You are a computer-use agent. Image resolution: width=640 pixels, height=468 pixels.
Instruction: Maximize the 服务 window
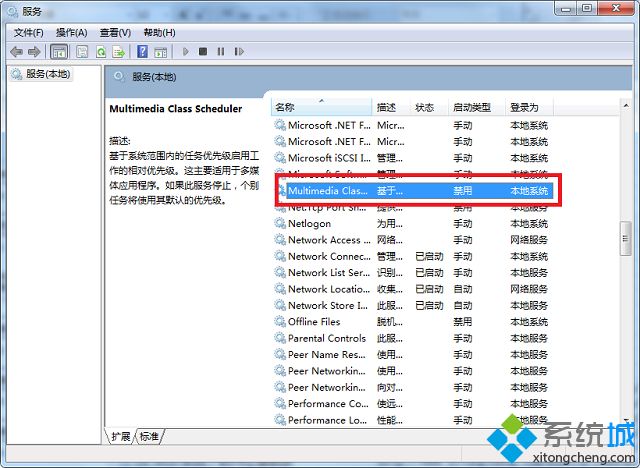point(587,9)
